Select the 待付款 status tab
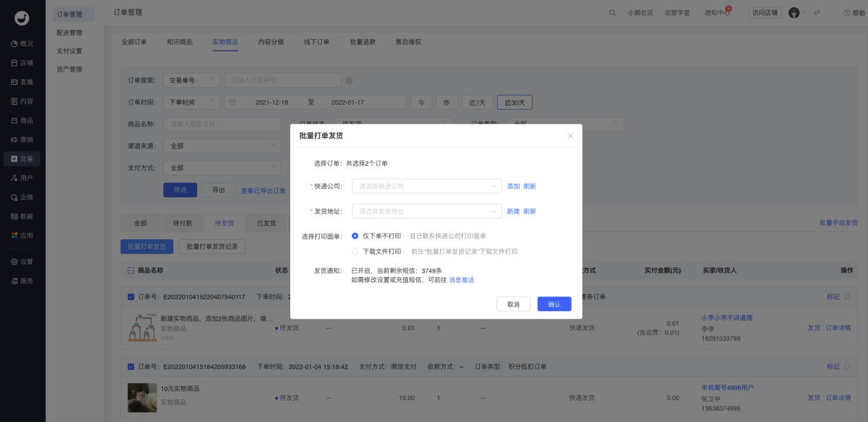868x422 pixels. click(183, 223)
